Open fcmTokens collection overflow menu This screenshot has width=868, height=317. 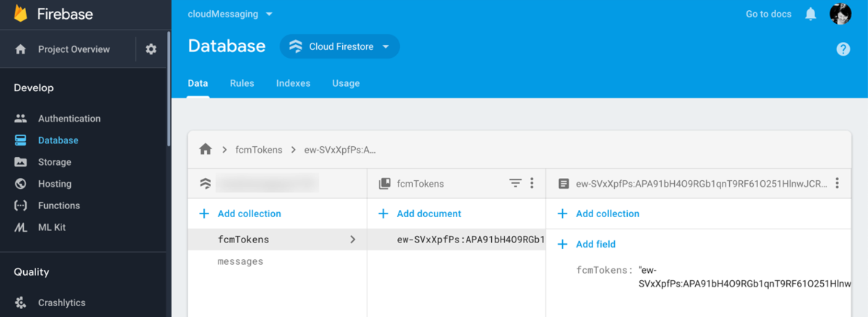[532, 184]
